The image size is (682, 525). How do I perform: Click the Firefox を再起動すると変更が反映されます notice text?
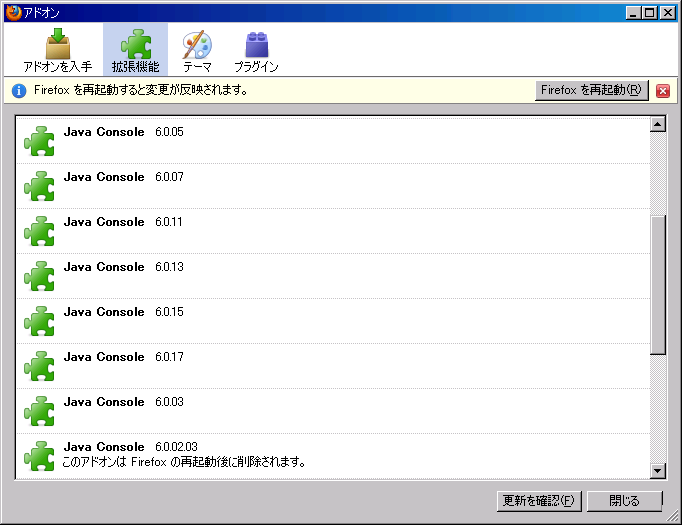[141, 90]
